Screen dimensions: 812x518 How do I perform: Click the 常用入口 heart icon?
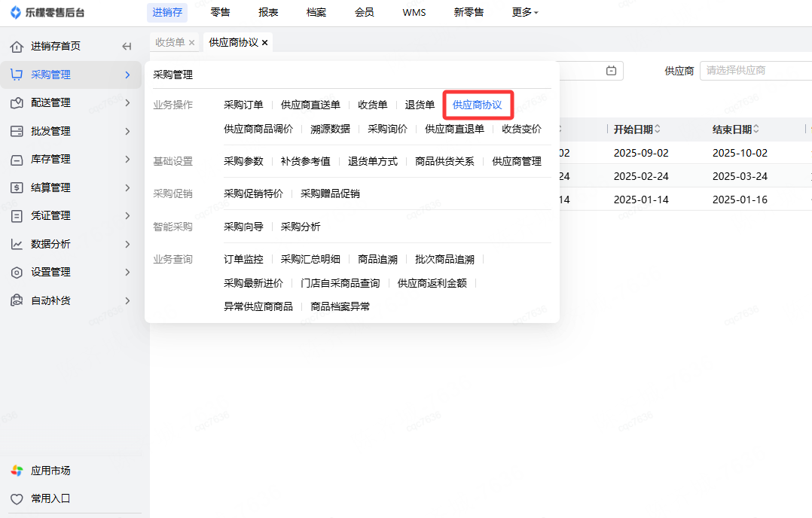(x=17, y=499)
